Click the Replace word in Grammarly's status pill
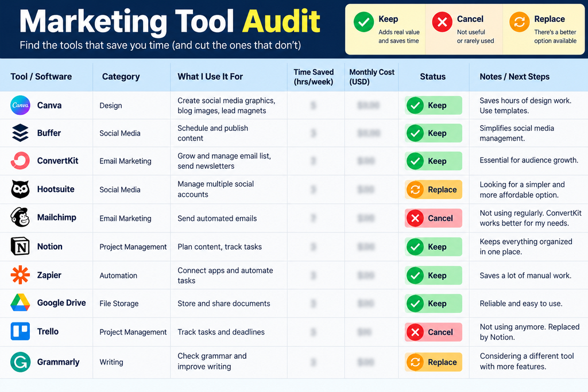 coord(443,362)
